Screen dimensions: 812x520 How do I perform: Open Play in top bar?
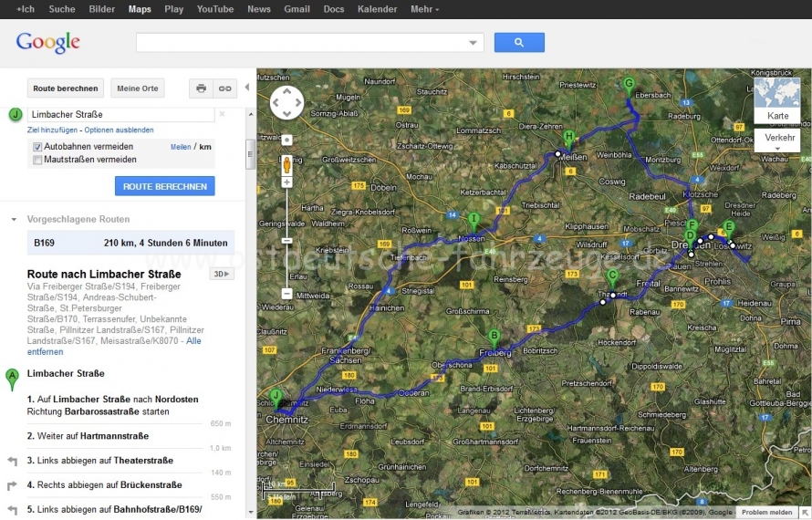point(174,9)
